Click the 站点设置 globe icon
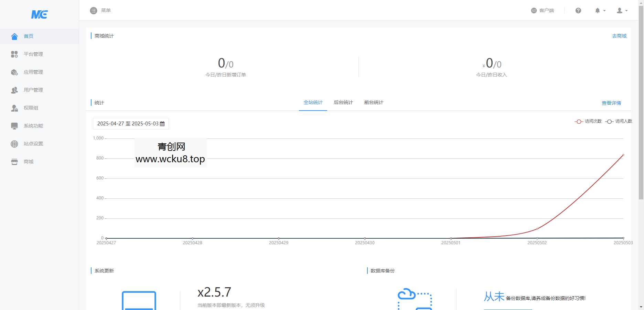 coord(14,144)
